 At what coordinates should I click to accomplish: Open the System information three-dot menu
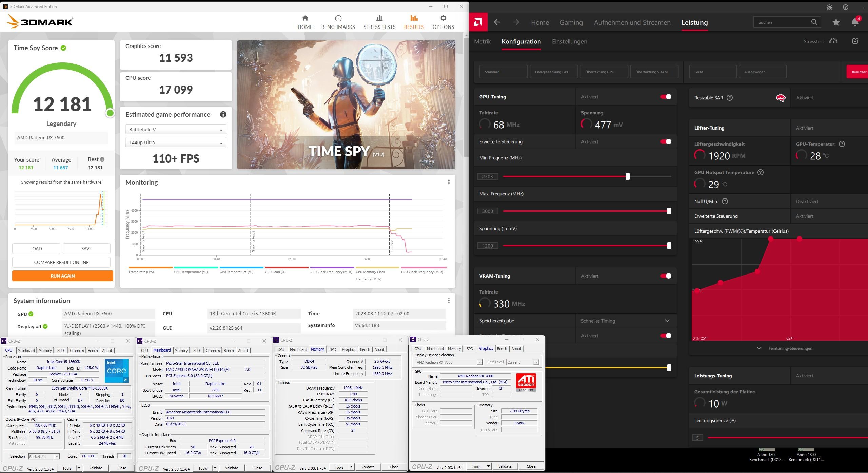[x=449, y=301]
